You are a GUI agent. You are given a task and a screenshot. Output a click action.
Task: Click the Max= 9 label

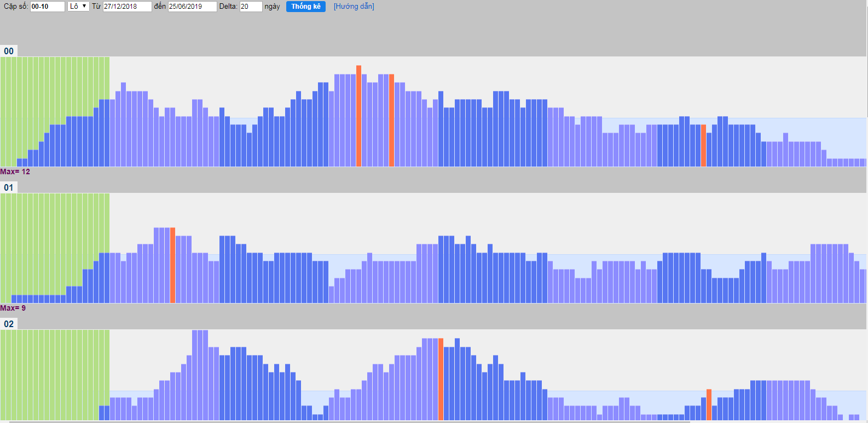pos(13,308)
